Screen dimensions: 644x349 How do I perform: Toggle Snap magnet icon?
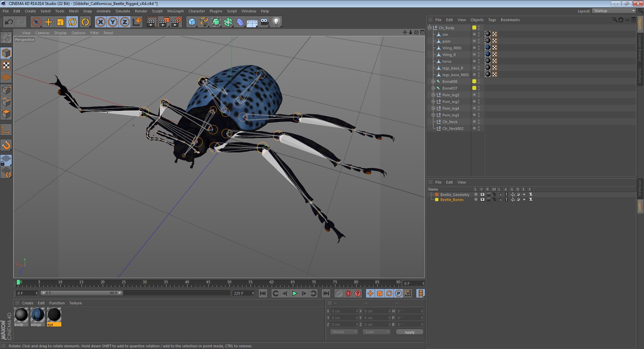click(6, 145)
